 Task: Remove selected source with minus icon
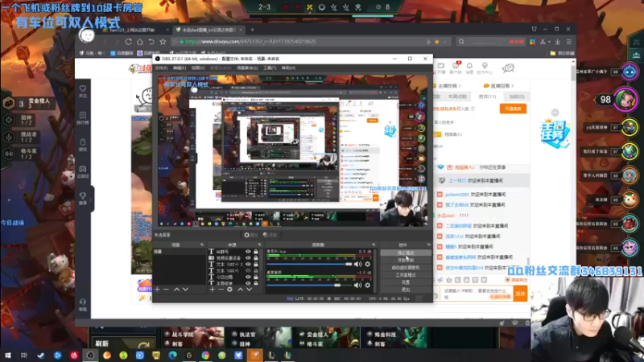click(x=221, y=290)
